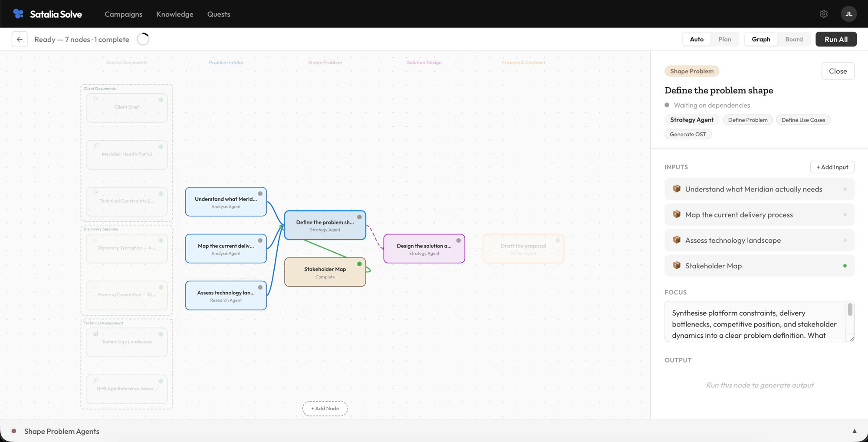The height and width of the screenshot is (442, 868).
Task: Switch to Board view
Action: (x=794, y=39)
